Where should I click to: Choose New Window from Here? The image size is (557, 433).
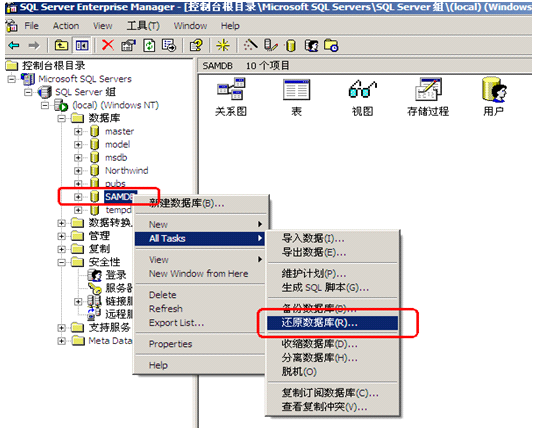click(200, 274)
